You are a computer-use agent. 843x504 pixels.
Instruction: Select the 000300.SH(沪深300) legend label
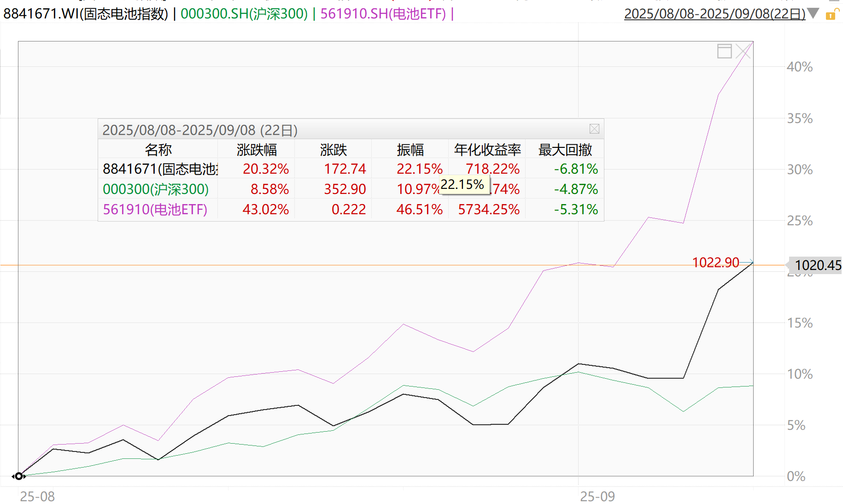pos(244,14)
